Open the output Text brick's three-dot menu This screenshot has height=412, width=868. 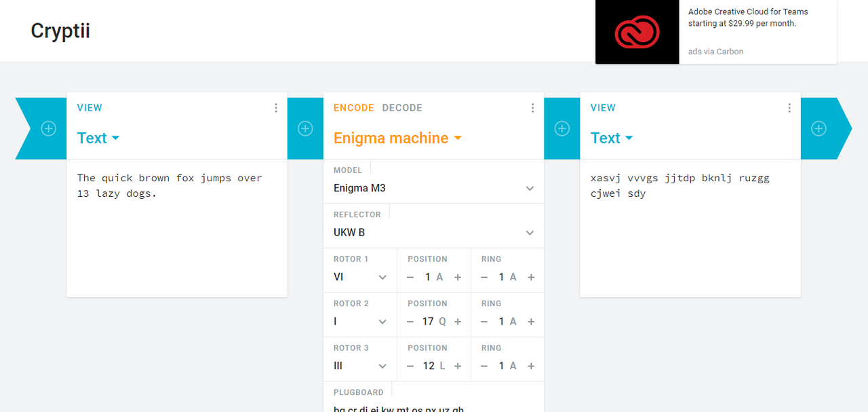(x=789, y=108)
